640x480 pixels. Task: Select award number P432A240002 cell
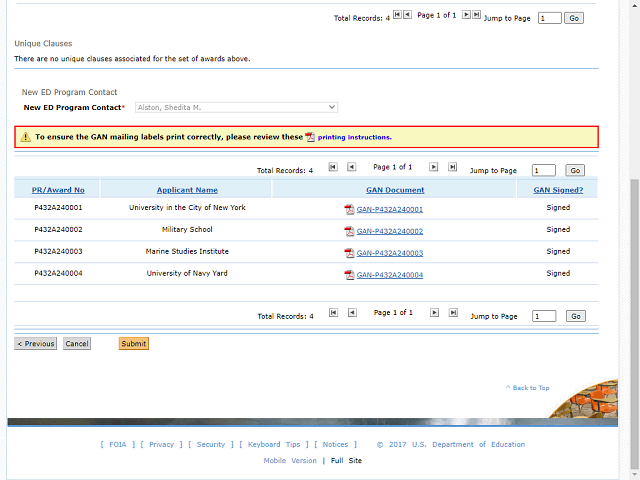coord(58,229)
